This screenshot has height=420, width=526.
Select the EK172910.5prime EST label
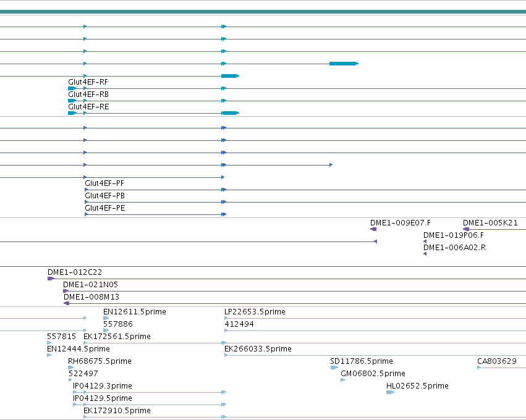[x=117, y=411]
